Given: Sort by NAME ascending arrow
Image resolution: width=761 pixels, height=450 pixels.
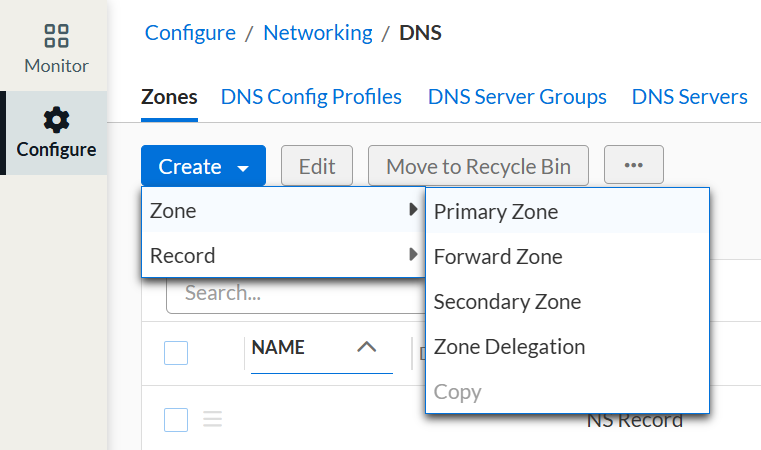Looking at the screenshot, I should pyautogui.click(x=366, y=348).
